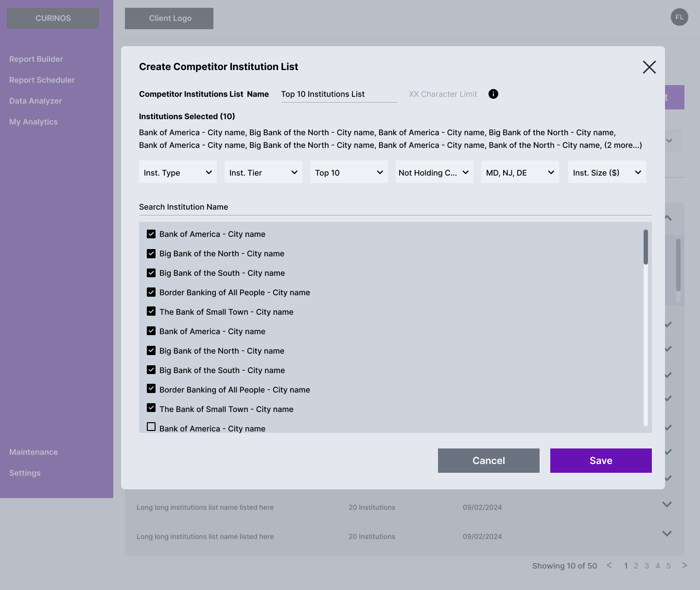Viewport: 700px width, 590px height.
Task: Expand the MD, NJ, DE dropdown
Action: click(x=520, y=172)
